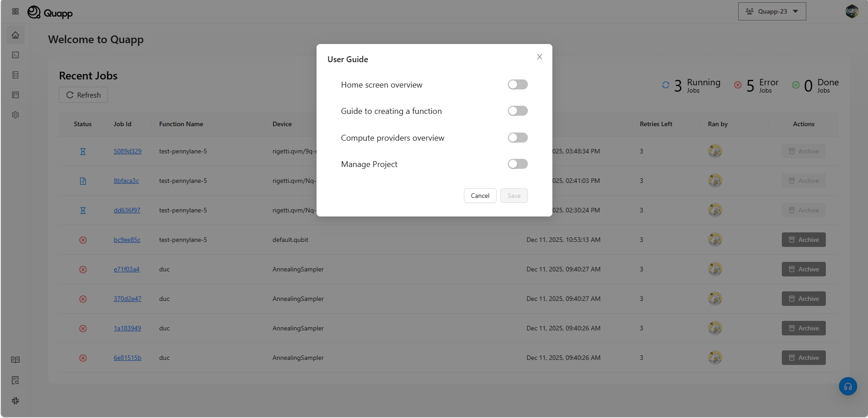Image resolution: width=868 pixels, height=418 pixels.
Task: Toggle Compute providers overview on
Action: (x=517, y=138)
